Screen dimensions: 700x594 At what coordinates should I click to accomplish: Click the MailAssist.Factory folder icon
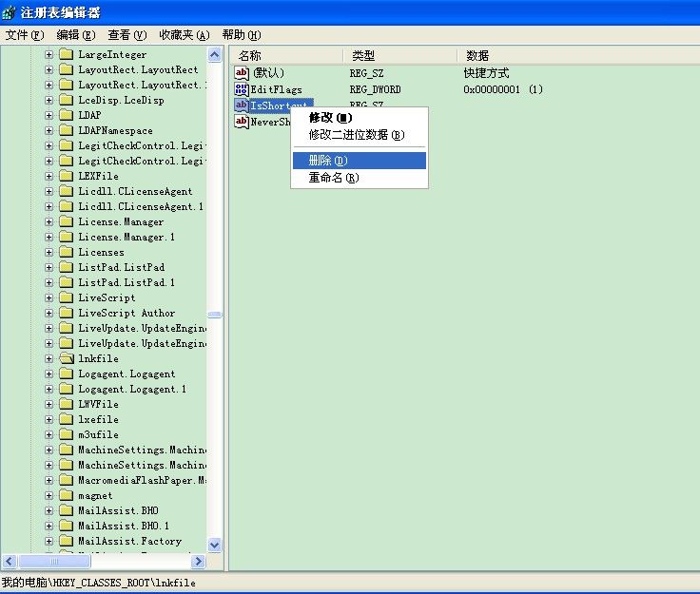[x=66, y=541]
